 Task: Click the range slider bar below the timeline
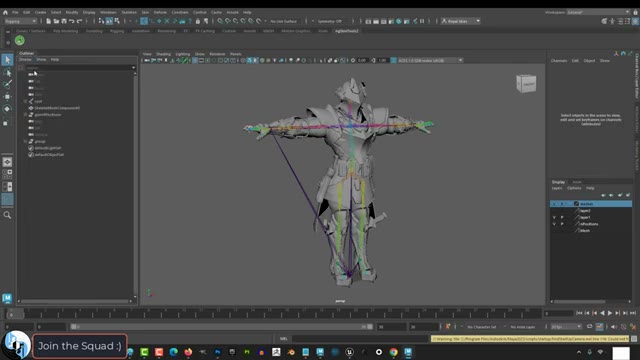(222, 327)
